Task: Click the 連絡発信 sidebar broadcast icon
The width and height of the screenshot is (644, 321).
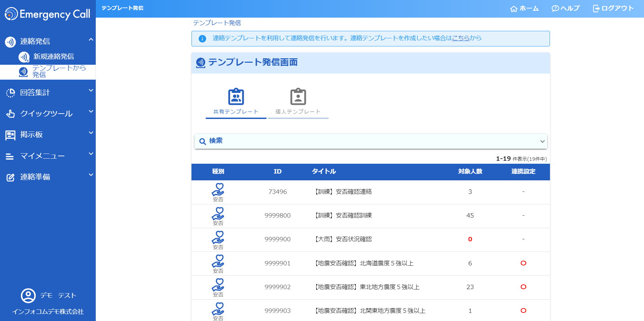Action: (10, 42)
